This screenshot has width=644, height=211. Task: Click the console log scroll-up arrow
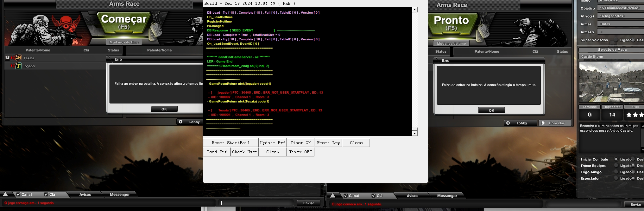click(x=415, y=10)
